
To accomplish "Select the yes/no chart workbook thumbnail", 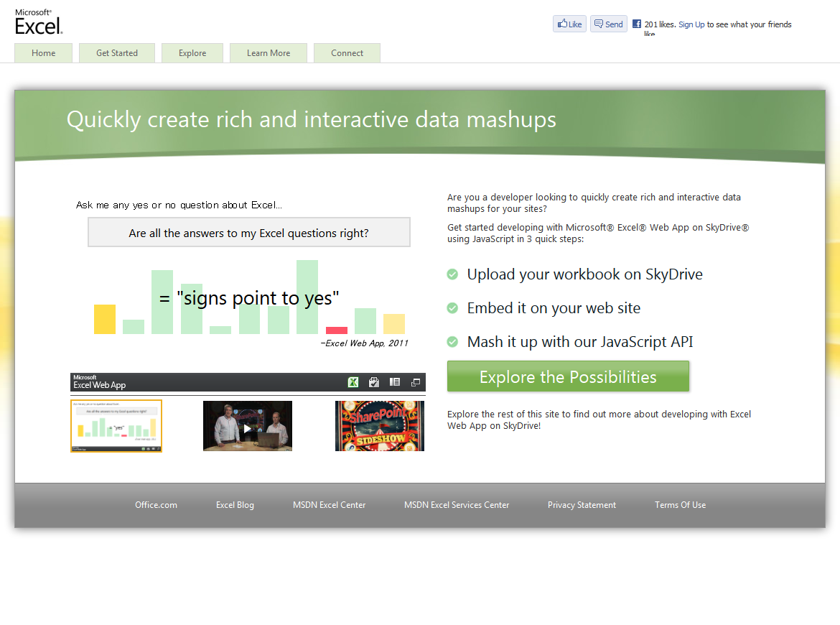I will tap(116, 426).
